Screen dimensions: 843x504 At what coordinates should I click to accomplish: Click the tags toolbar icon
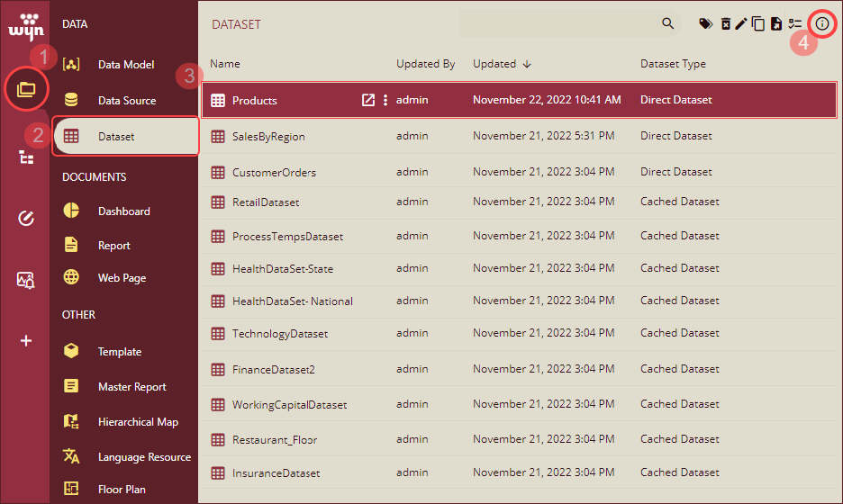(x=705, y=23)
